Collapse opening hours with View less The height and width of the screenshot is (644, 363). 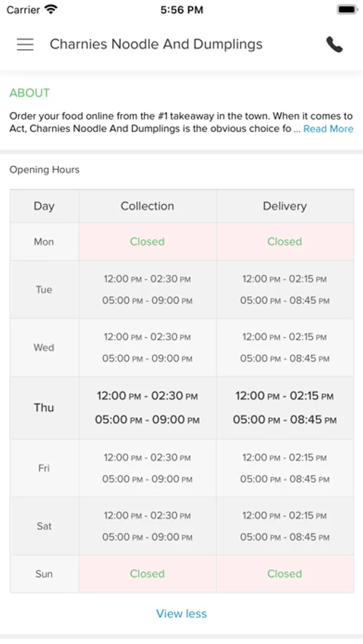[181, 614]
